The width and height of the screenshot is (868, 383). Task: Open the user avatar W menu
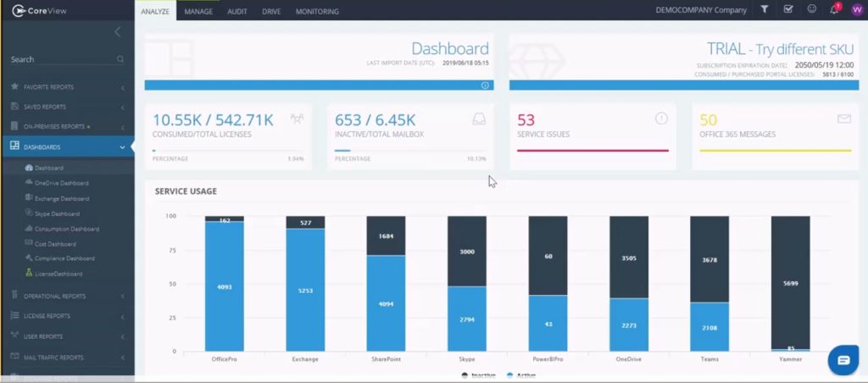click(857, 10)
